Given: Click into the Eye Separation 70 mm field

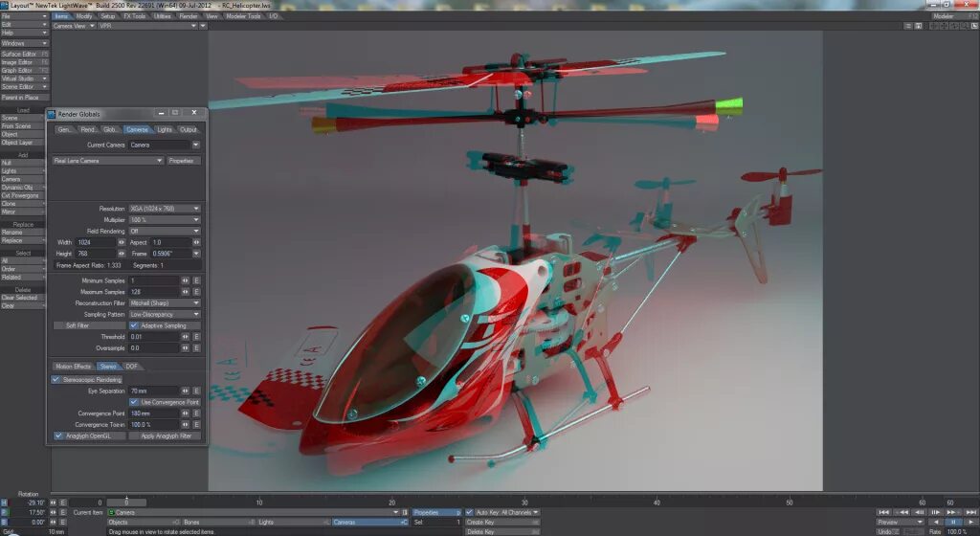Looking at the screenshot, I should pos(154,391).
